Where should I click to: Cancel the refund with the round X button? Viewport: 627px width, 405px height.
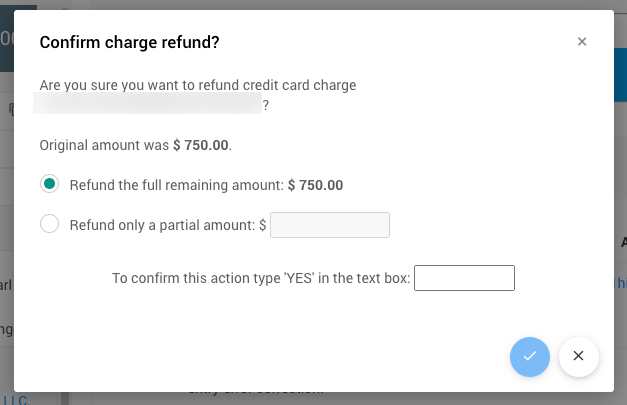click(x=579, y=356)
